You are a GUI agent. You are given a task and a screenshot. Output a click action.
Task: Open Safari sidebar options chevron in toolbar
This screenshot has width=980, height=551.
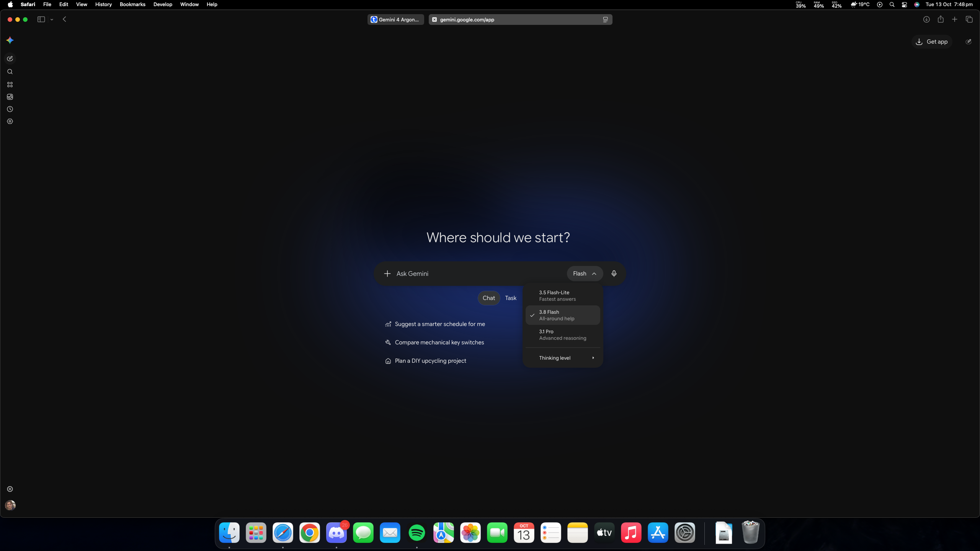point(52,20)
